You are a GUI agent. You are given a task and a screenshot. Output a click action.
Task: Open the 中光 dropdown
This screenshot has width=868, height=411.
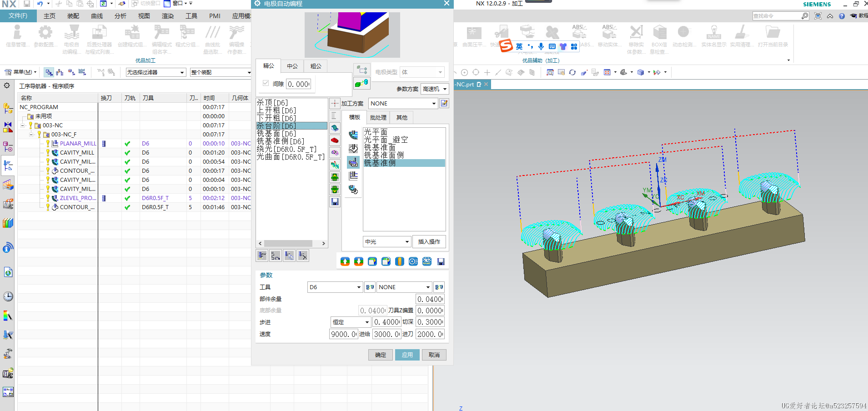[x=387, y=242]
